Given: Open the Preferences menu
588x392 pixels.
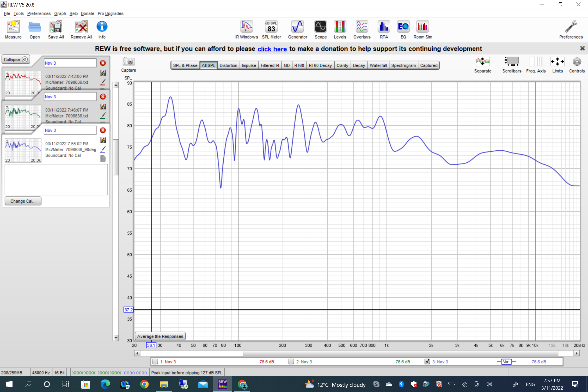Looking at the screenshot, I should click(x=39, y=14).
